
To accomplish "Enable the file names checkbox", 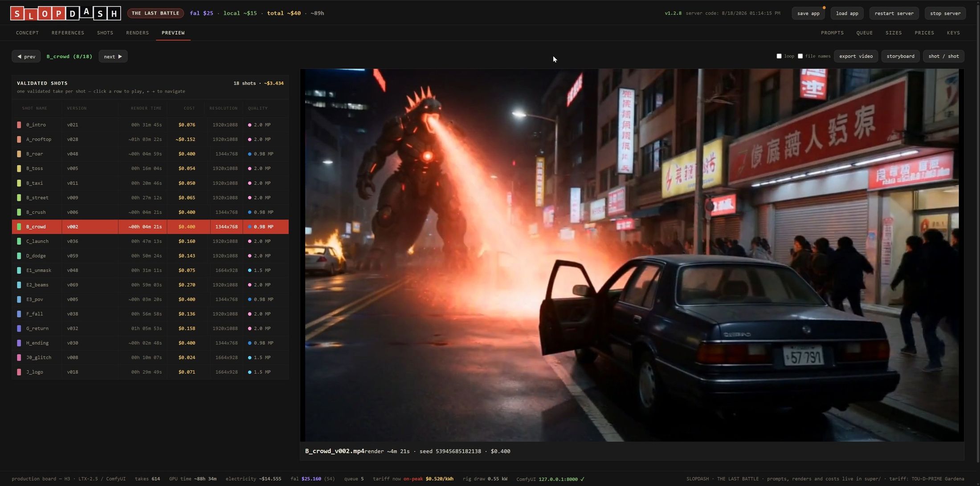I will 800,56.
